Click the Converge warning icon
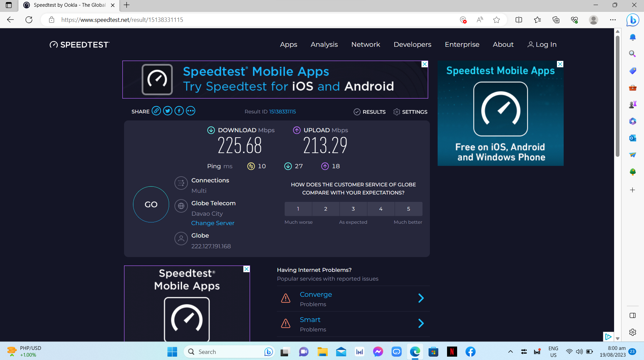This screenshot has width=644, height=360. pyautogui.click(x=285, y=298)
